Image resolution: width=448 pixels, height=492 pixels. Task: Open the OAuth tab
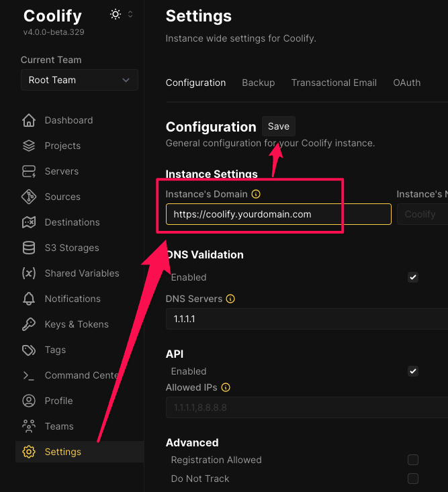click(406, 83)
